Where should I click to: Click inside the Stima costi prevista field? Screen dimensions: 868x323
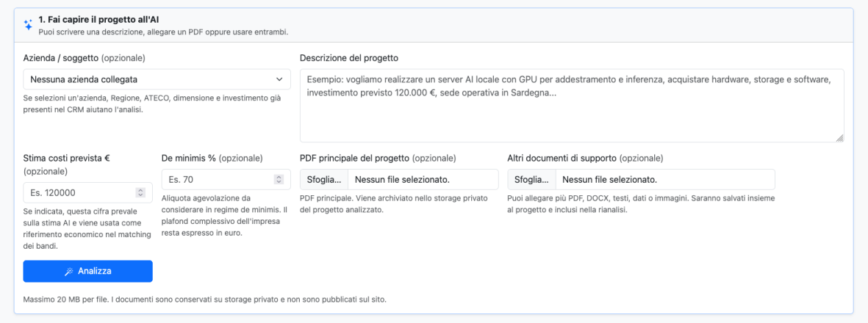click(87, 192)
